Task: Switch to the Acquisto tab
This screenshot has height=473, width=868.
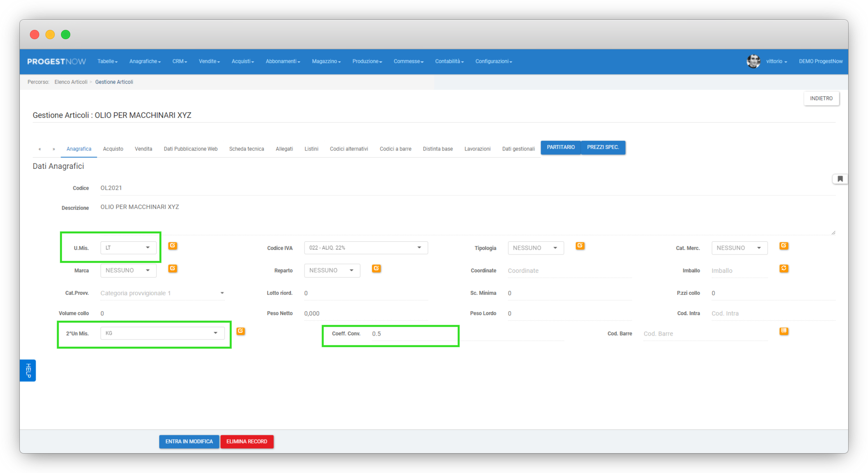Action: pyautogui.click(x=113, y=149)
